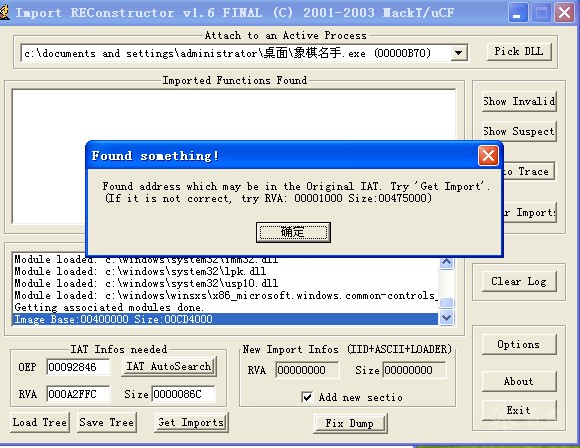
Task: Focus the IAT Size input field
Action: (183, 394)
